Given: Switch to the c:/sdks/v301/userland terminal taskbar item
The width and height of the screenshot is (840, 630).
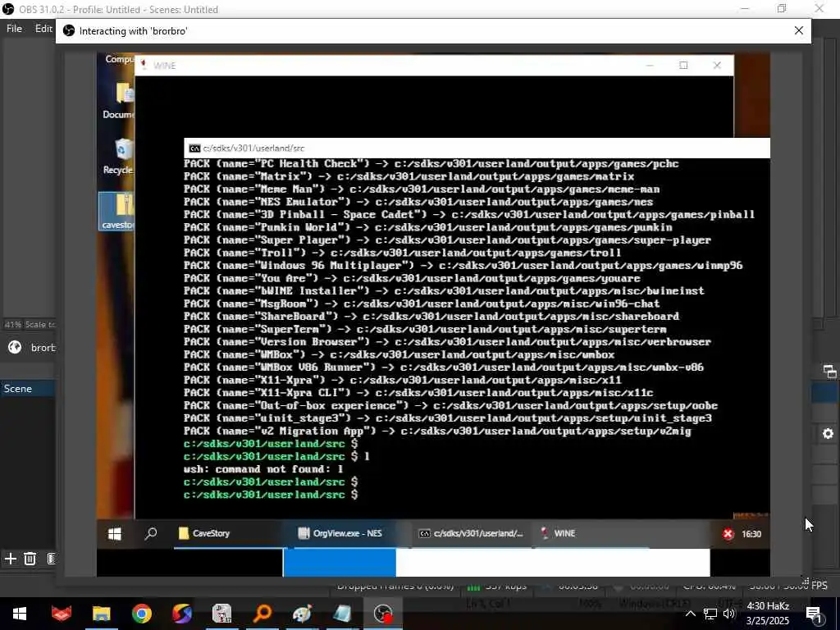Looking at the screenshot, I should click(472, 533).
